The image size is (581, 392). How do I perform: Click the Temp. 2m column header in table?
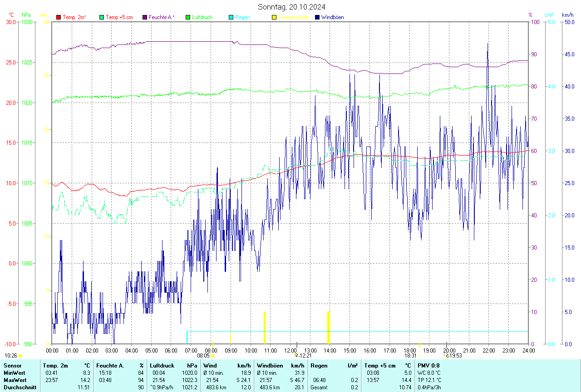click(x=55, y=366)
